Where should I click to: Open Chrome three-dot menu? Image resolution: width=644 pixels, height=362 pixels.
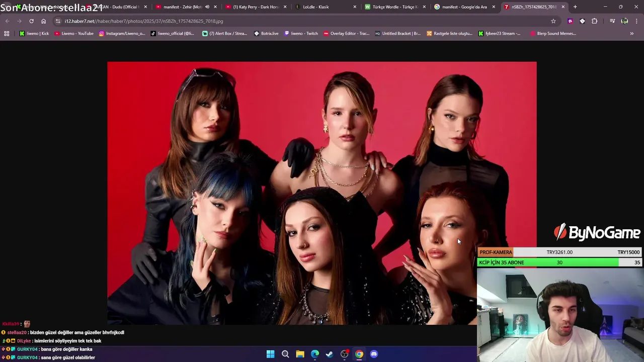tap(637, 21)
